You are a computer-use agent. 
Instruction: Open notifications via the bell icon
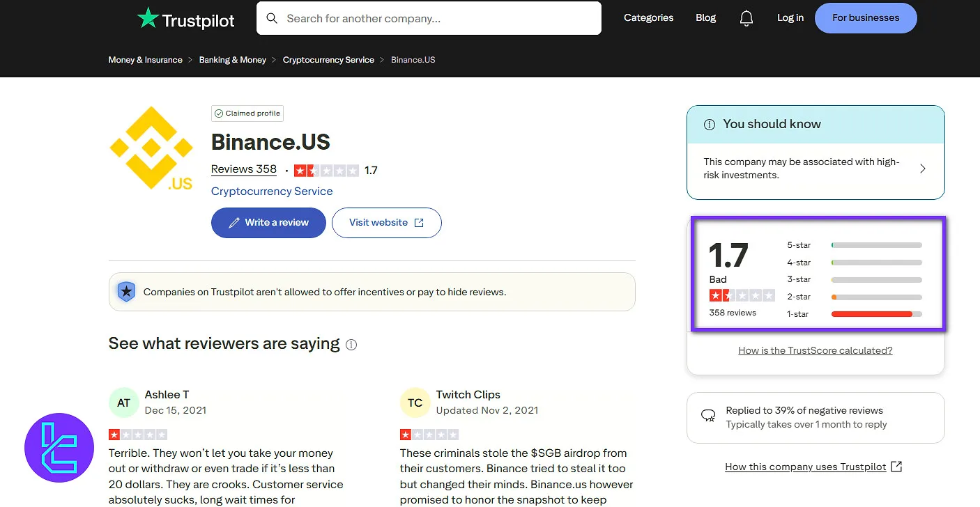[x=746, y=17]
